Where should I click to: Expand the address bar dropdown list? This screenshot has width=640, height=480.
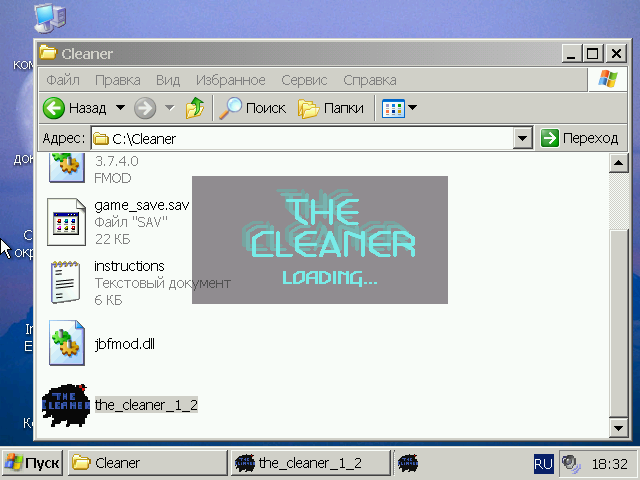(x=522, y=139)
